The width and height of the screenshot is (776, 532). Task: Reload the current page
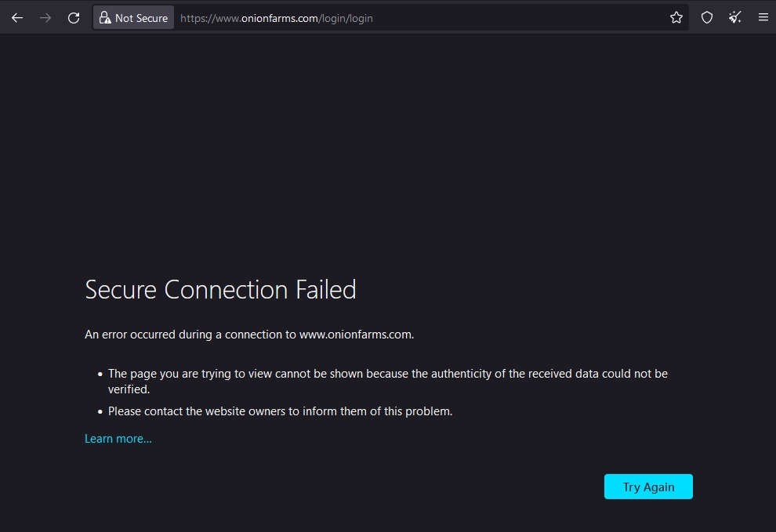coord(74,17)
